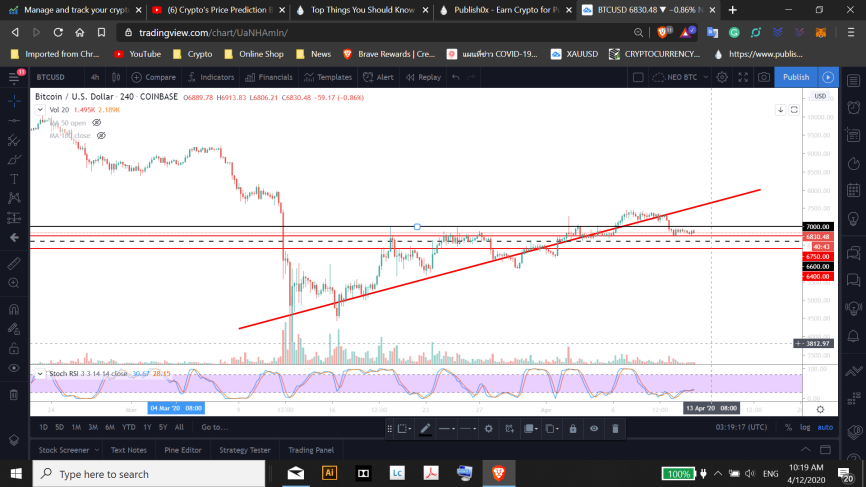The image size is (866, 487).
Task: Open drawing settings gear in floating toolbar
Action: (x=489, y=429)
